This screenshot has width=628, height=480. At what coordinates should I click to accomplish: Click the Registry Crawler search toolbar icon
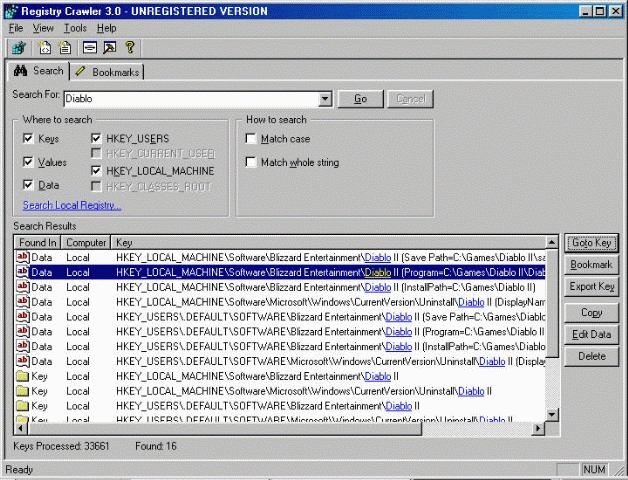click(19, 48)
